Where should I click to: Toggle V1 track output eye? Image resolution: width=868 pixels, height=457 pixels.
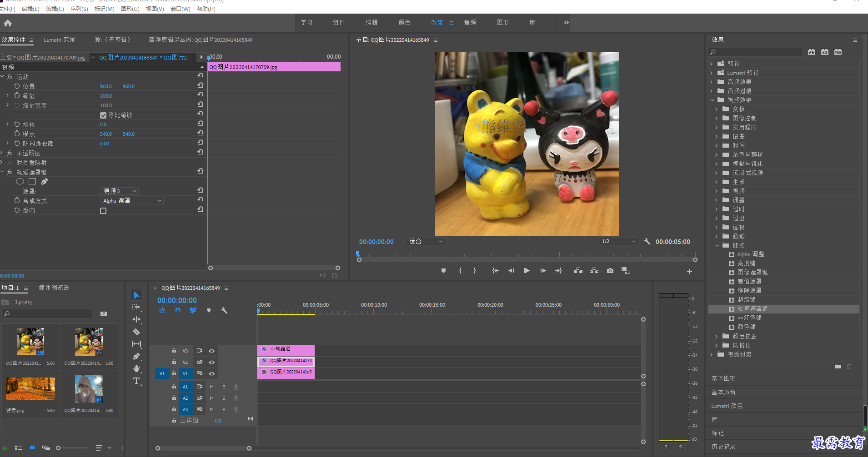coord(211,373)
